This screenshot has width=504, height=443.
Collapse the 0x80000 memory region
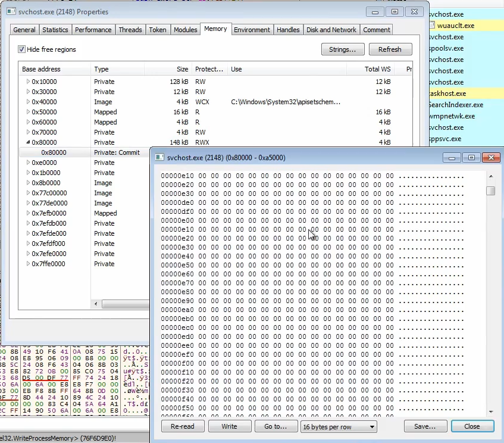[27, 142]
